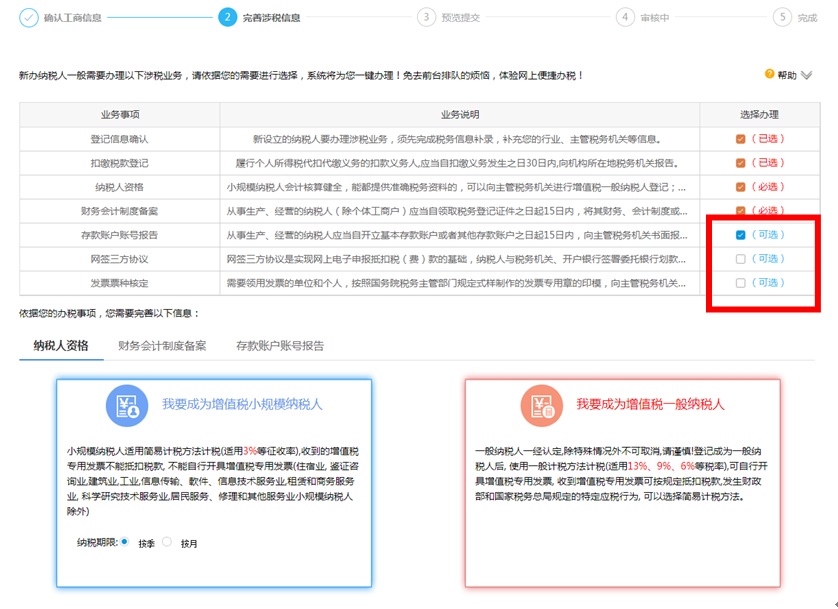Click the blue small-scale taxpayer icon
The width and height of the screenshot is (838, 609).
127,406
